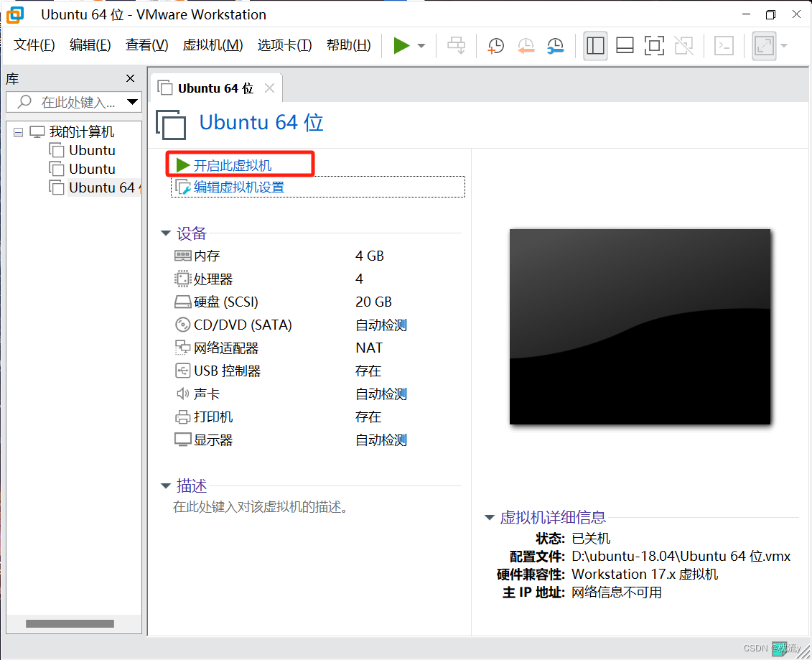Click the Unity mode toolbar icon
Image resolution: width=812 pixels, height=660 pixels.
tap(684, 45)
